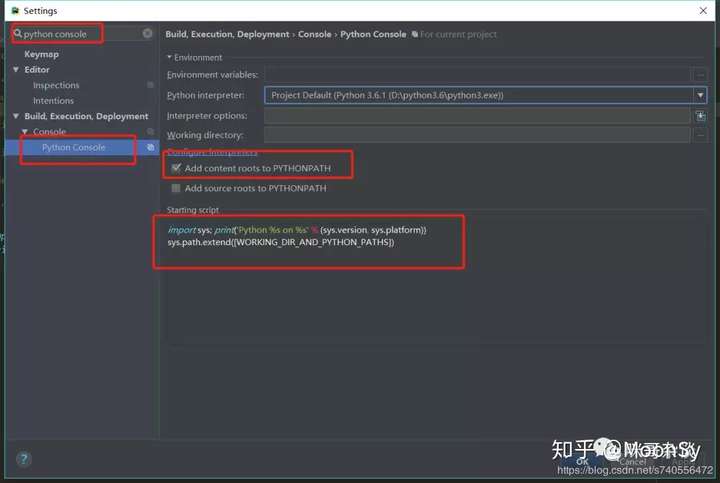The height and width of the screenshot is (483, 720).
Task: Collapse the Environment section
Action: [x=169, y=57]
